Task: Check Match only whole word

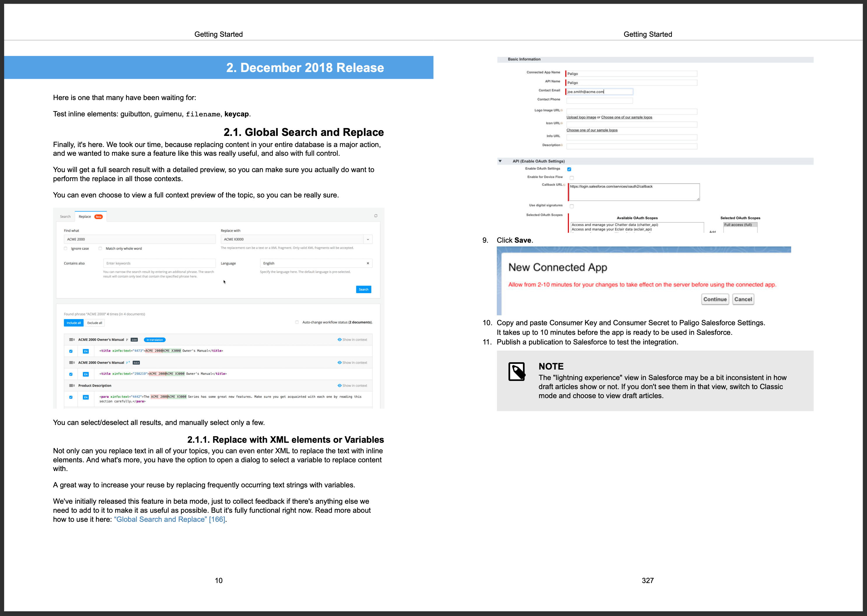Action: 100,249
